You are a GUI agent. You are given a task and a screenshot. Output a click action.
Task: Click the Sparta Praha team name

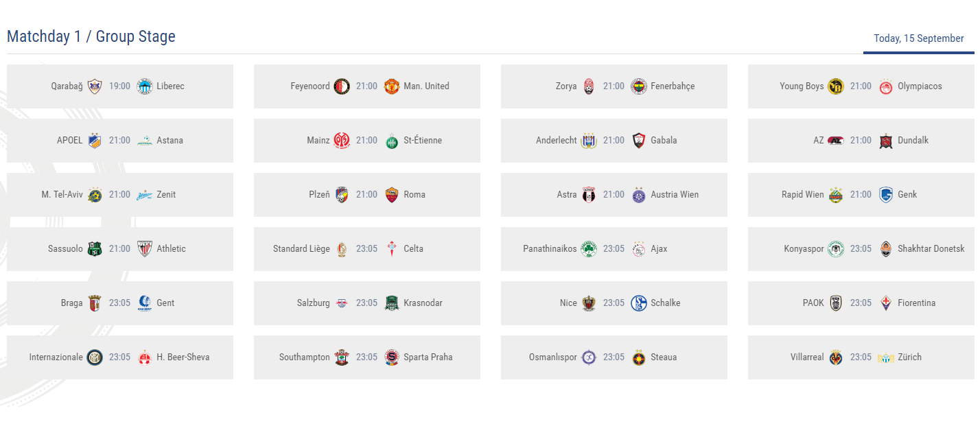(x=428, y=357)
